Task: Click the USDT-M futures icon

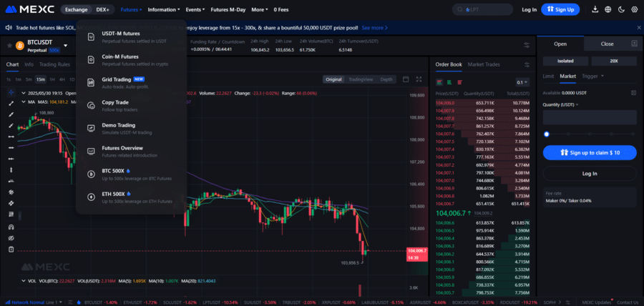Action: coord(91,37)
